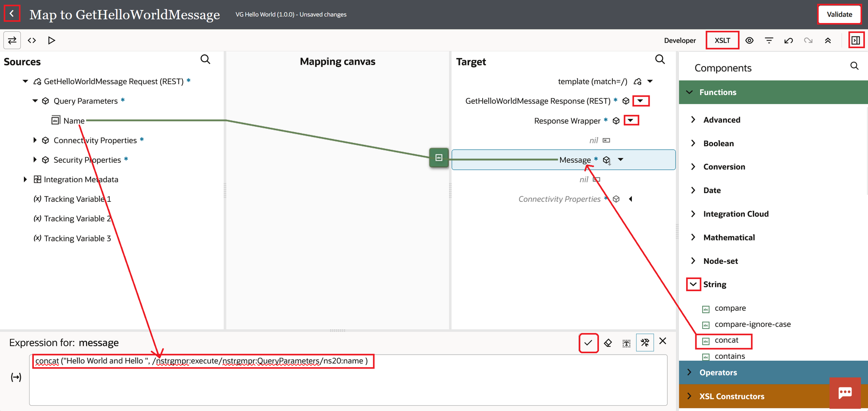Click the test play icon in the toolbar
868x411 pixels.
point(52,40)
